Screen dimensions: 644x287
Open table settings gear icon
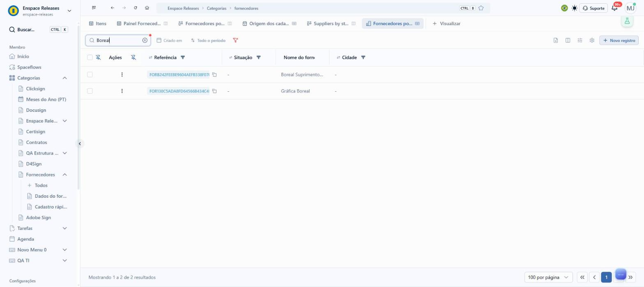pyautogui.click(x=592, y=40)
